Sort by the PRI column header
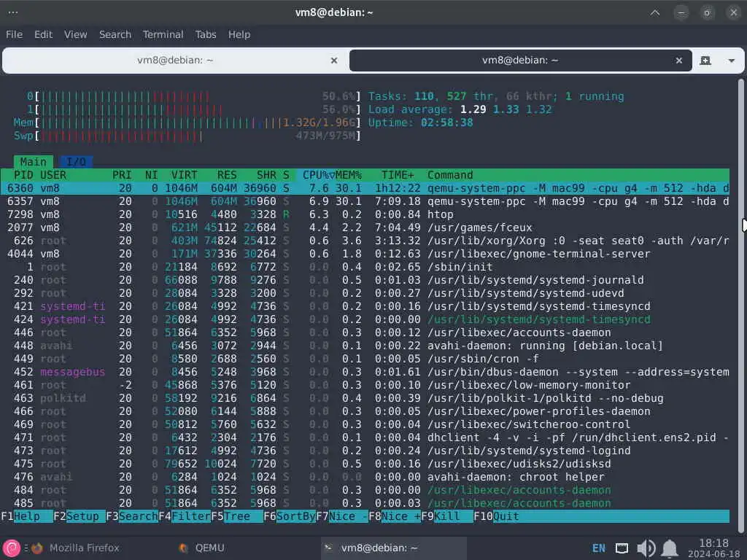 coord(122,175)
